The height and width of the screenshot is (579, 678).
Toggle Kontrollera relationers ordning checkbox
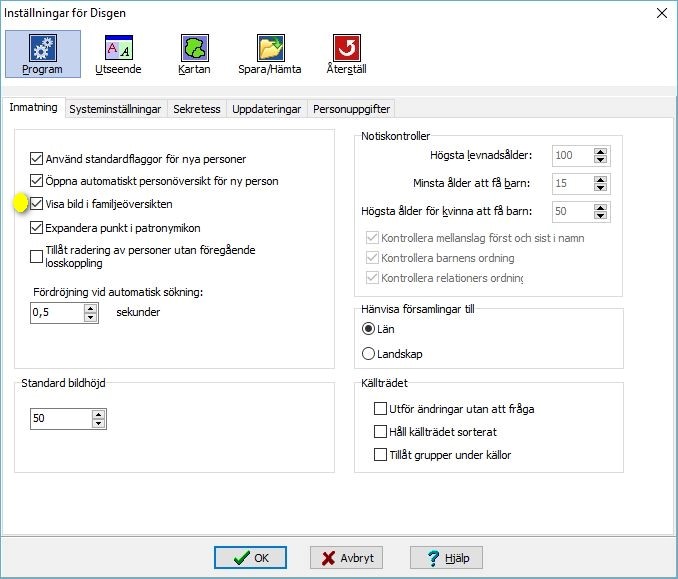point(372,278)
